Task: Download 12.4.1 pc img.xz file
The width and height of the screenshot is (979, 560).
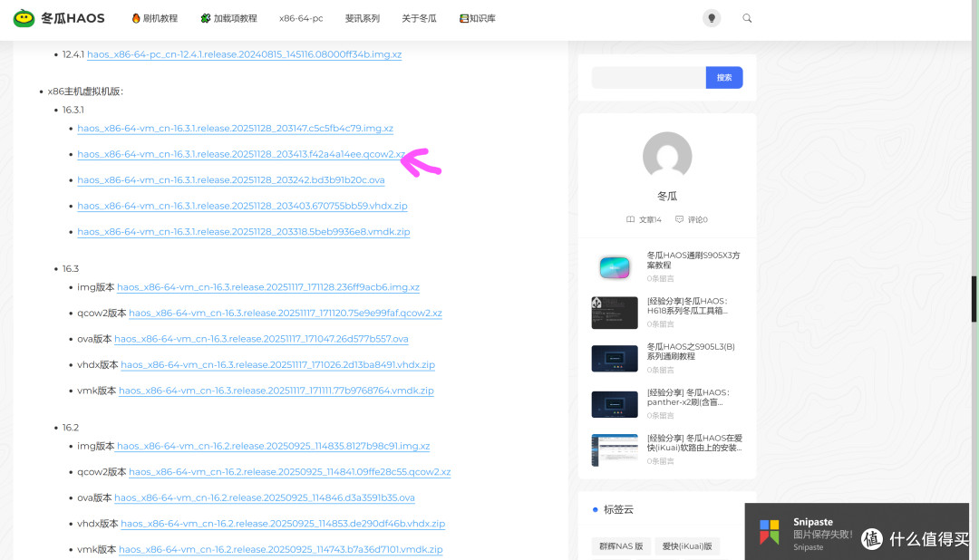Action: (244, 54)
